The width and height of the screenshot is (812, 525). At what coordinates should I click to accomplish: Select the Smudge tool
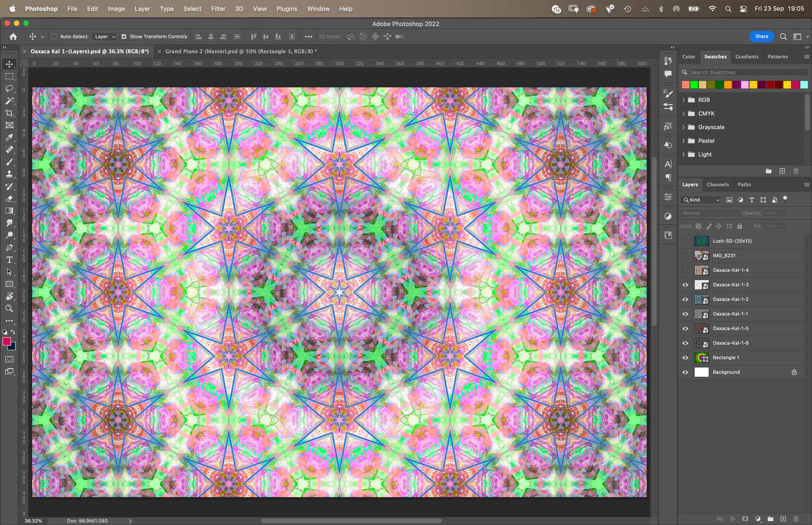(9, 223)
